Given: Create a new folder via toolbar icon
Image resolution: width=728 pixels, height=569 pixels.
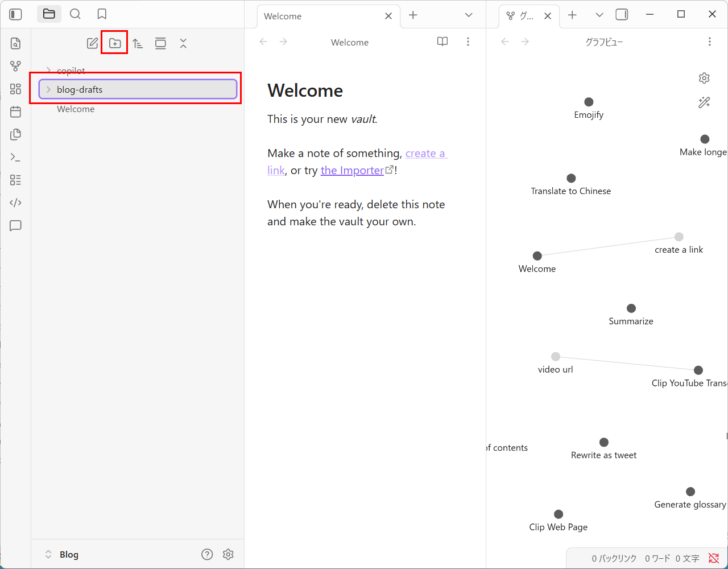Looking at the screenshot, I should [115, 43].
